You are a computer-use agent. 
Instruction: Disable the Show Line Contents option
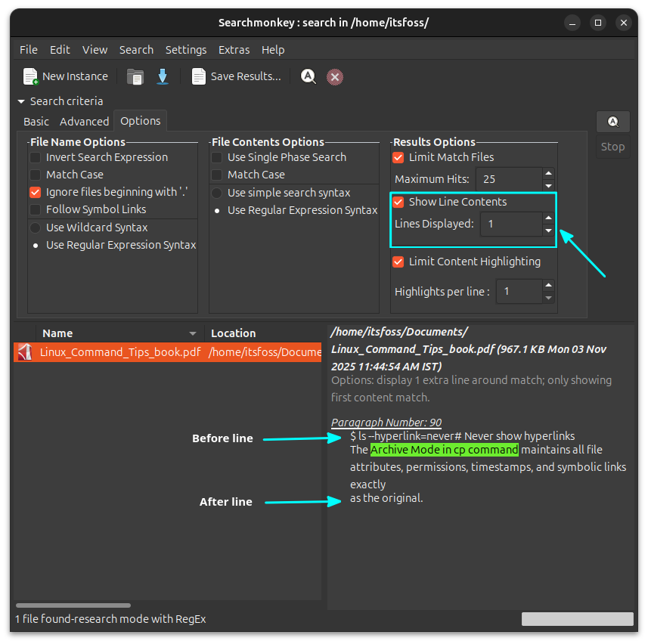click(398, 201)
